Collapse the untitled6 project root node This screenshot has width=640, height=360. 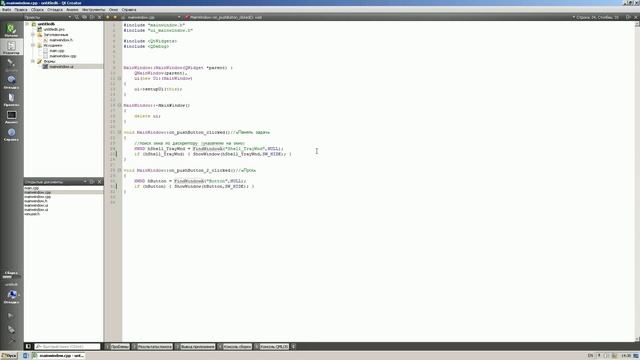pyautogui.click(x=27, y=24)
